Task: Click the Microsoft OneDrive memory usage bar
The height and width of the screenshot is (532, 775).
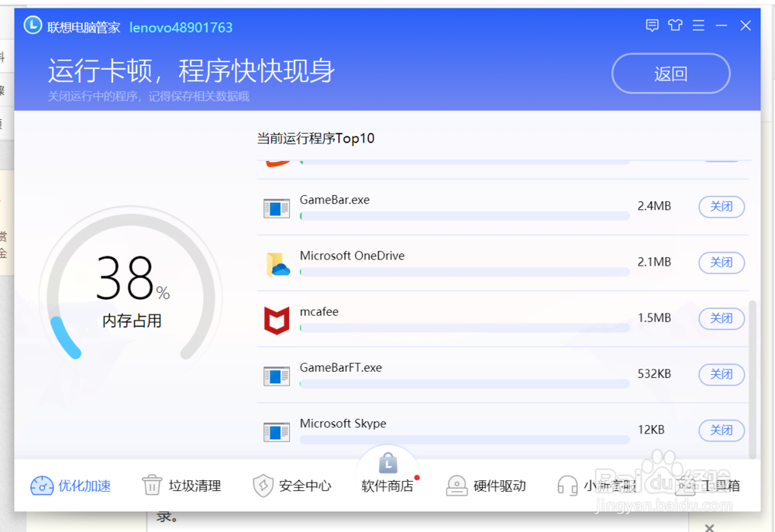Action: [x=464, y=272]
